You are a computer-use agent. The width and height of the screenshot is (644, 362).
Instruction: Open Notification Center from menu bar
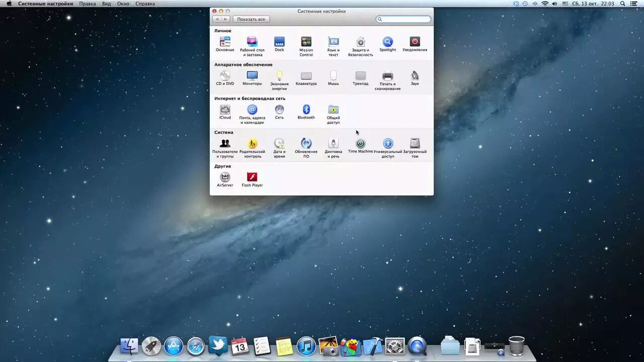(634, 4)
